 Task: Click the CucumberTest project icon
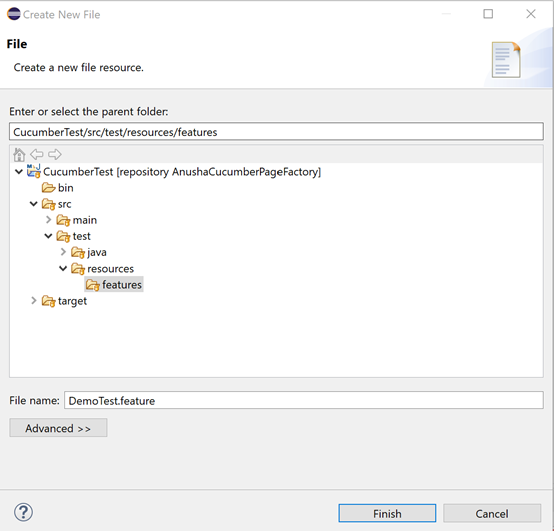(34, 171)
